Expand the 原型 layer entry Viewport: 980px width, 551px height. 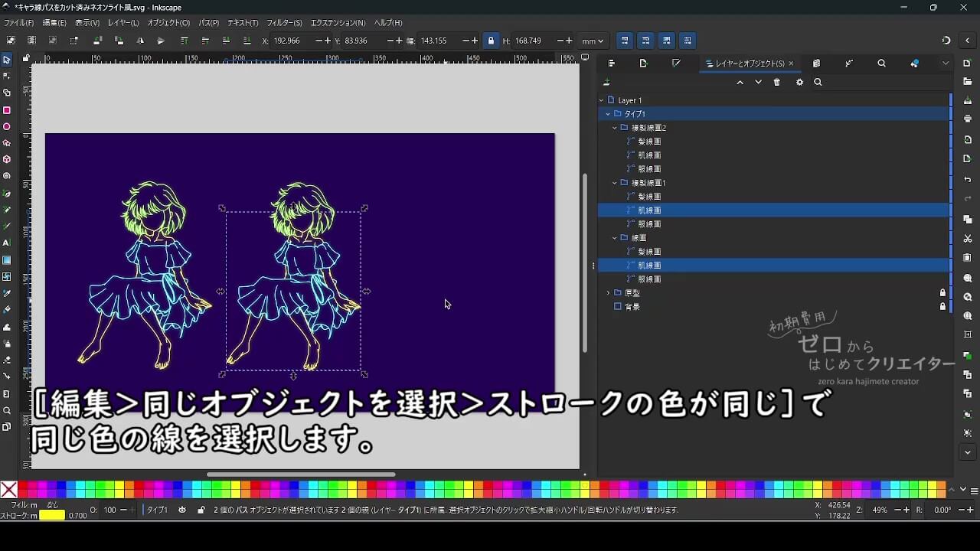[x=607, y=292]
